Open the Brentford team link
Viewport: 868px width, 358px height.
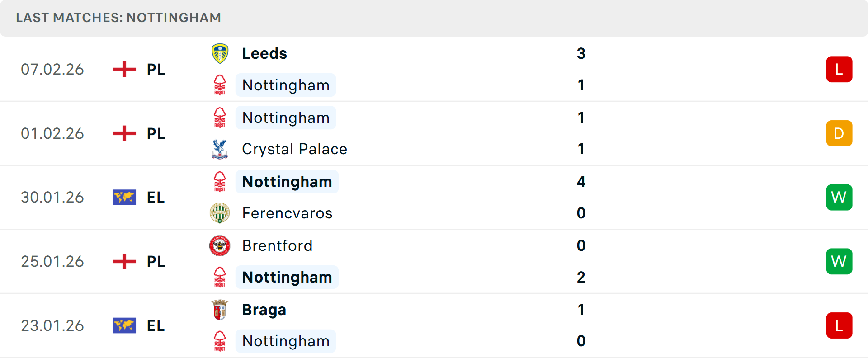(x=277, y=245)
